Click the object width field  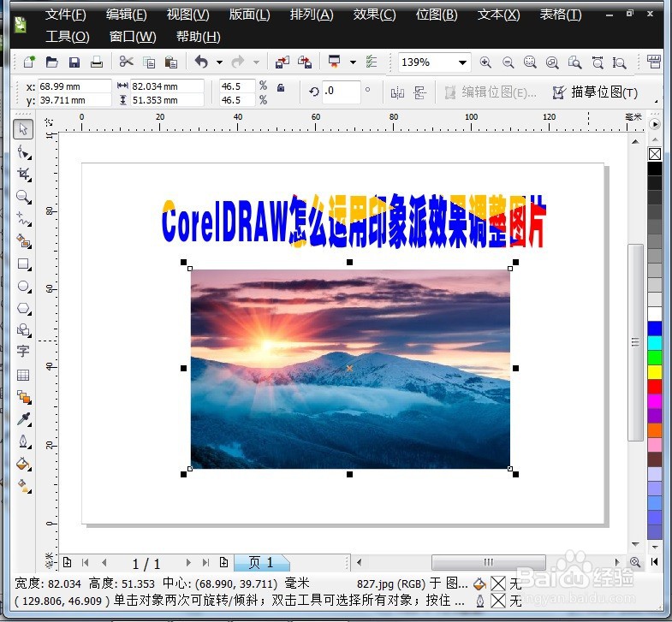click(x=167, y=86)
